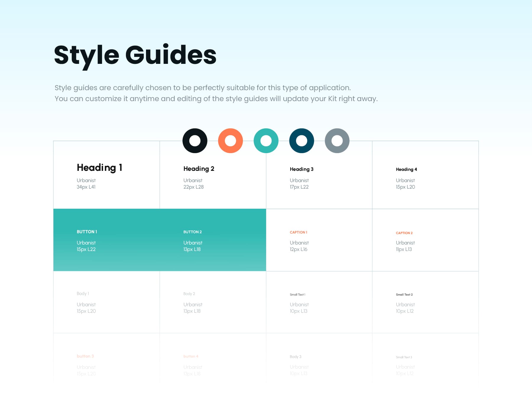Select the orange CAPTION 2 label

coord(404,233)
